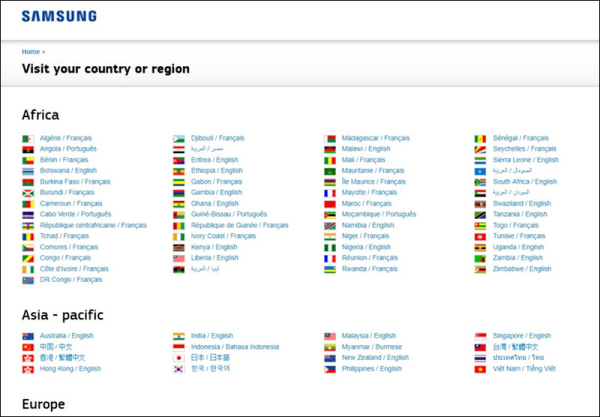600x417 pixels.
Task: Click the Zimbabwe flag icon
Action: 480,270
